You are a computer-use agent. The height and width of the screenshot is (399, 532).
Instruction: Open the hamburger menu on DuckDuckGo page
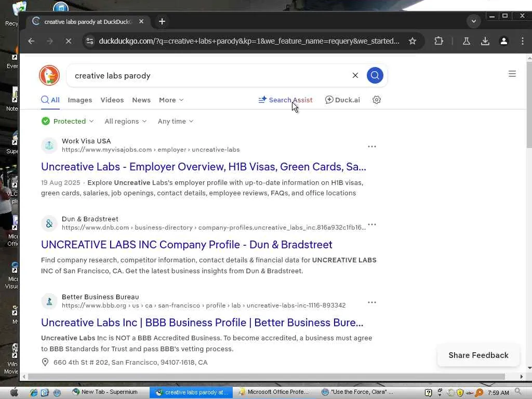click(512, 74)
